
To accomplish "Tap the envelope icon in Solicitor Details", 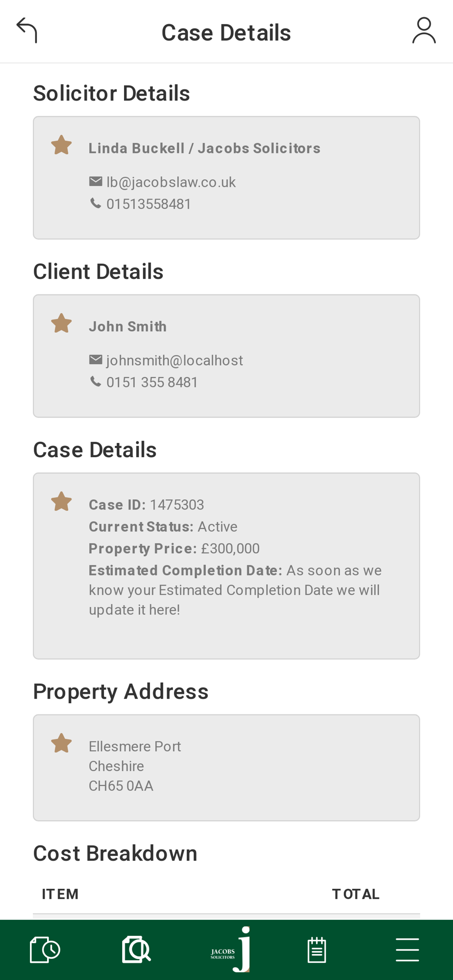I will pyautogui.click(x=96, y=181).
